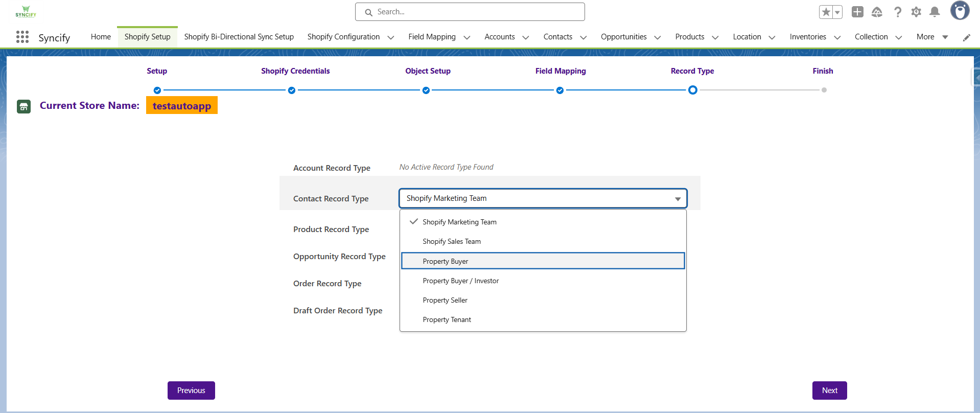Select Property Buyer option
980x413 pixels.
[x=543, y=261]
